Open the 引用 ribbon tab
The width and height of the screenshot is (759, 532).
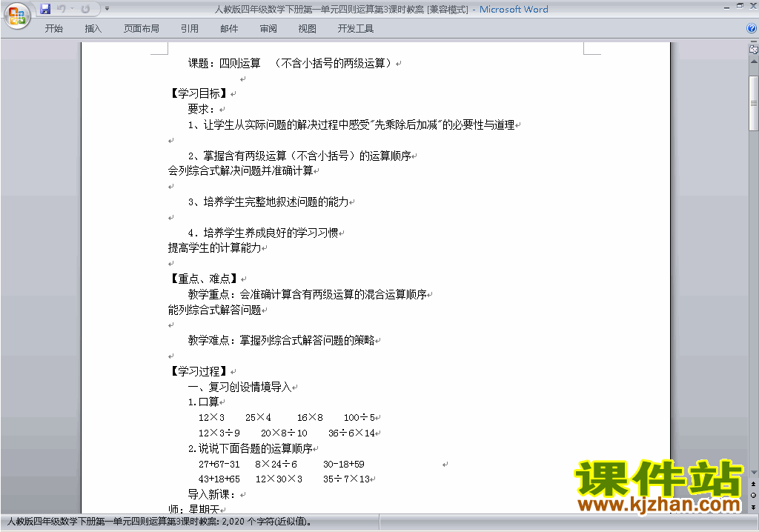[190, 29]
